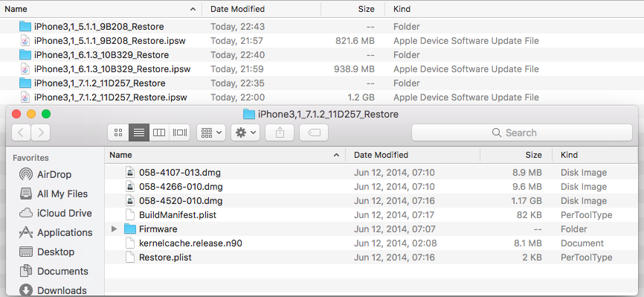Select list view button in toolbar
Viewport: 644px width, 297px height.
click(139, 132)
